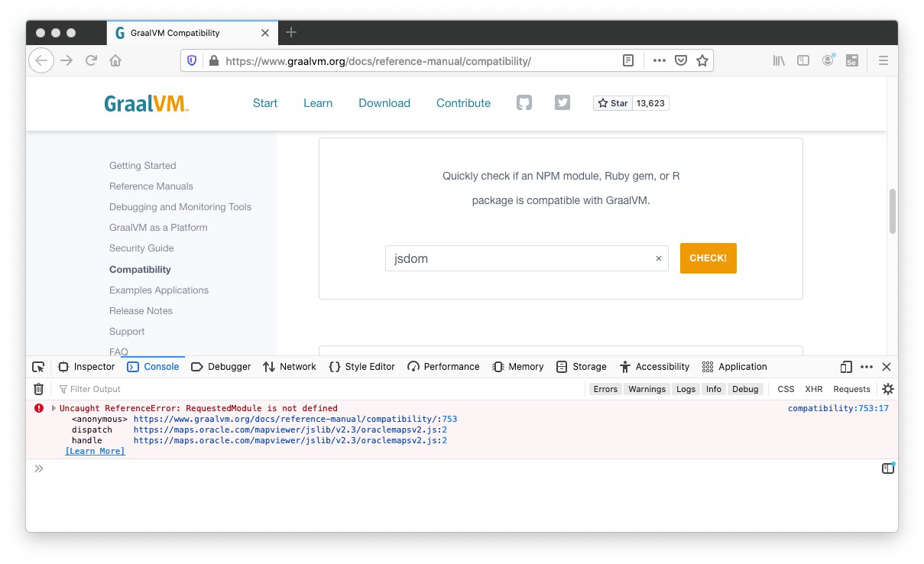Open the Accessibility tab
Viewport: 924px width, 564px height.
[654, 367]
